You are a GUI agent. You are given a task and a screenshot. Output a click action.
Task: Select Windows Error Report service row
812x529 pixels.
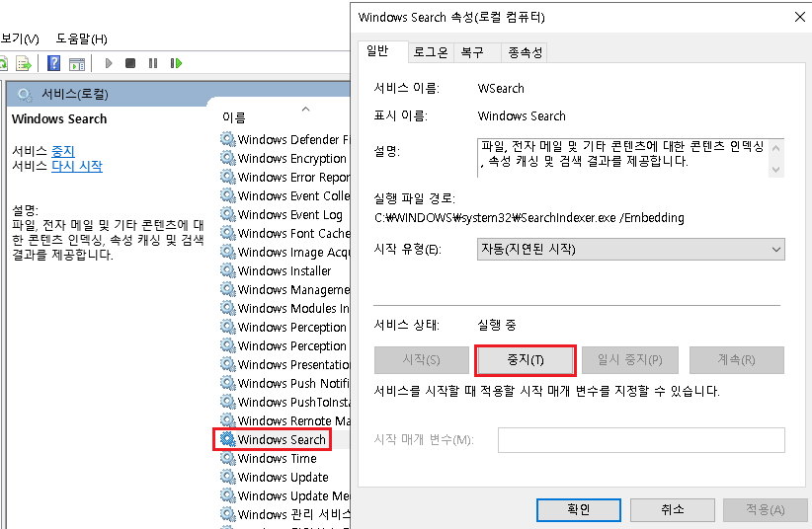(x=284, y=177)
